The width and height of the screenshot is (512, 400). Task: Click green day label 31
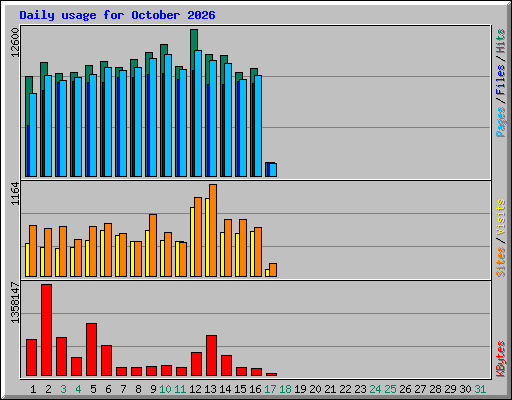(480, 389)
